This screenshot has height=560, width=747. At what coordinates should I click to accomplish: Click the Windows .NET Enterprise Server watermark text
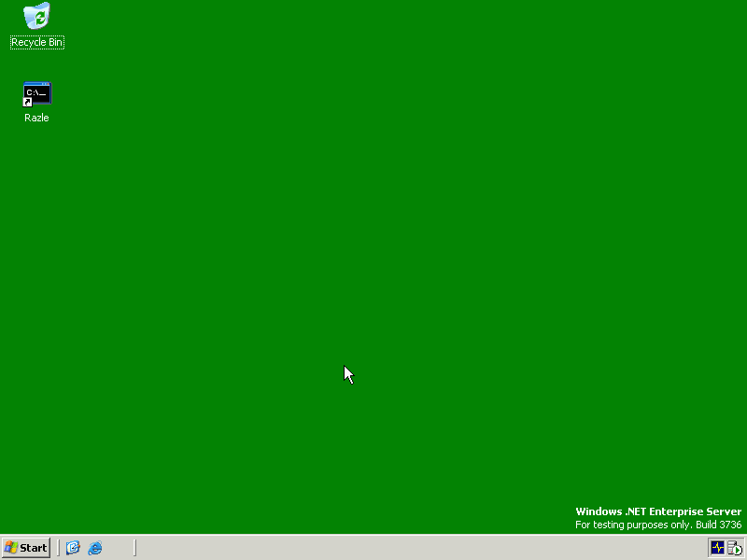point(658,511)
